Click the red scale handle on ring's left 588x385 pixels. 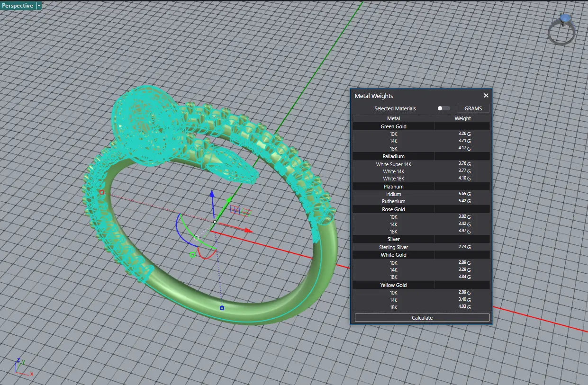pyautogui.click(x=101, y=192)
